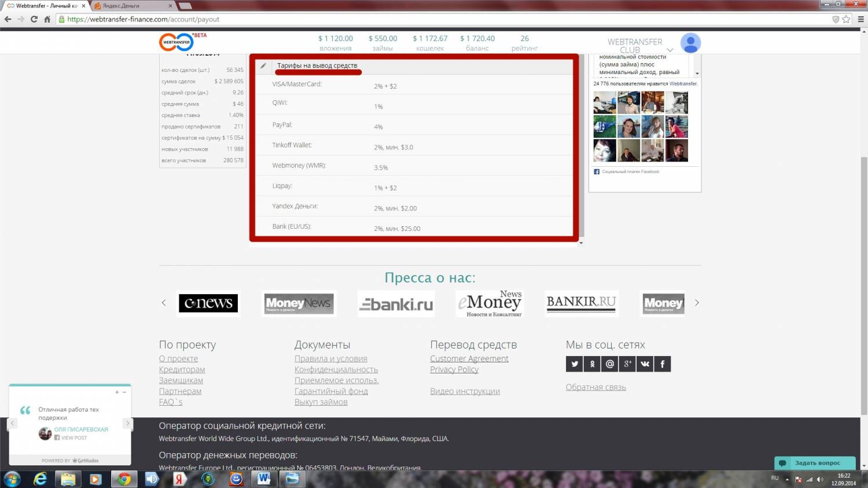
Task: Click the RU language indicator in tray
Action: [775, 478]
